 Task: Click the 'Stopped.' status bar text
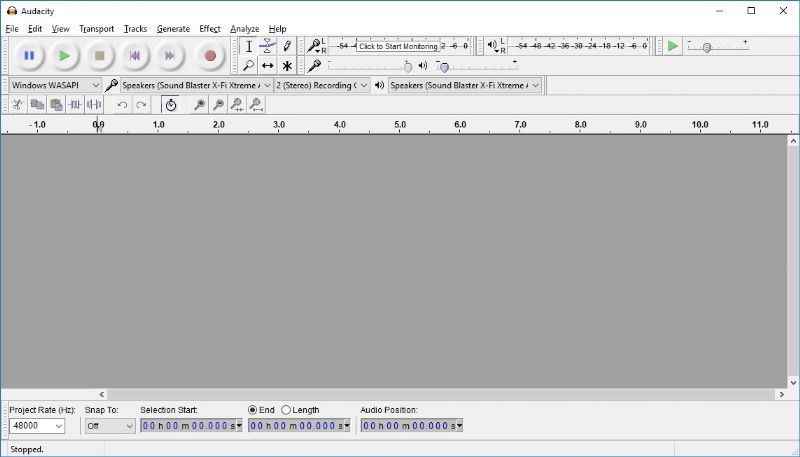click(27, 449)
